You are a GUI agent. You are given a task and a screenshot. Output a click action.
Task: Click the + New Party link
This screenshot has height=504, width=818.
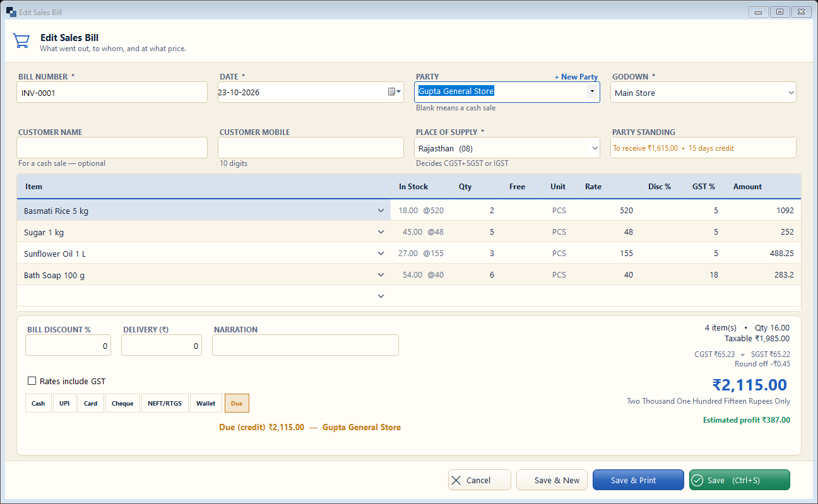(x=576, y=77)
